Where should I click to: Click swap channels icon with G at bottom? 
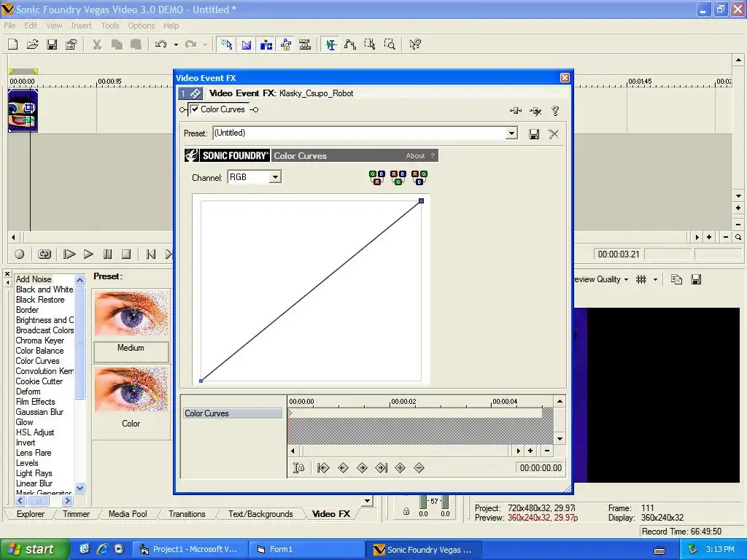398,178
